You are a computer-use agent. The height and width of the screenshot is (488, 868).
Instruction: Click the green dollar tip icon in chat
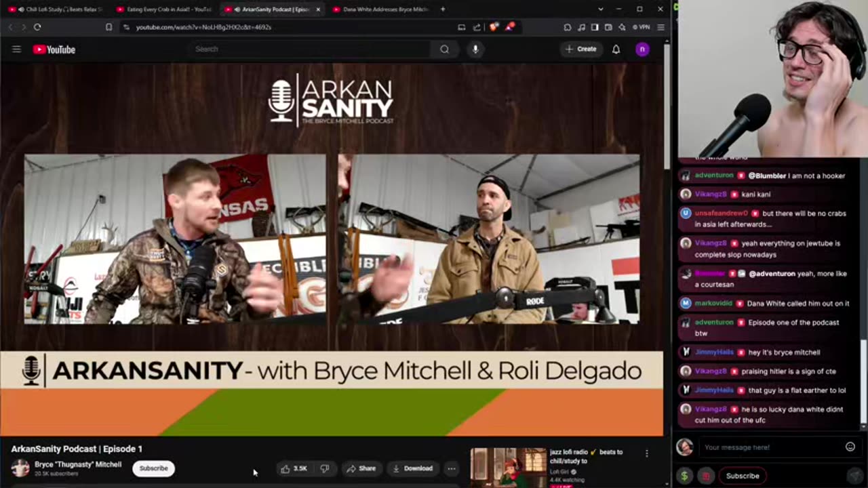point(684,476)
